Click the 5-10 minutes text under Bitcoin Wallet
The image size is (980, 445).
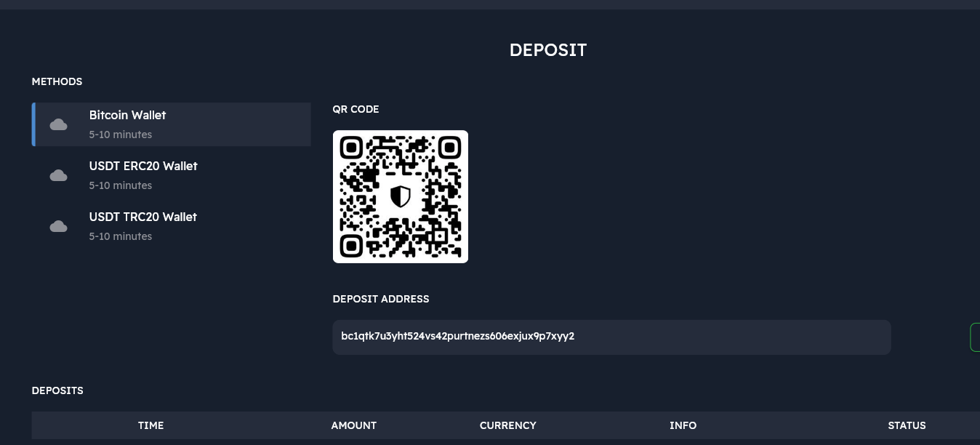click(121, 135)
